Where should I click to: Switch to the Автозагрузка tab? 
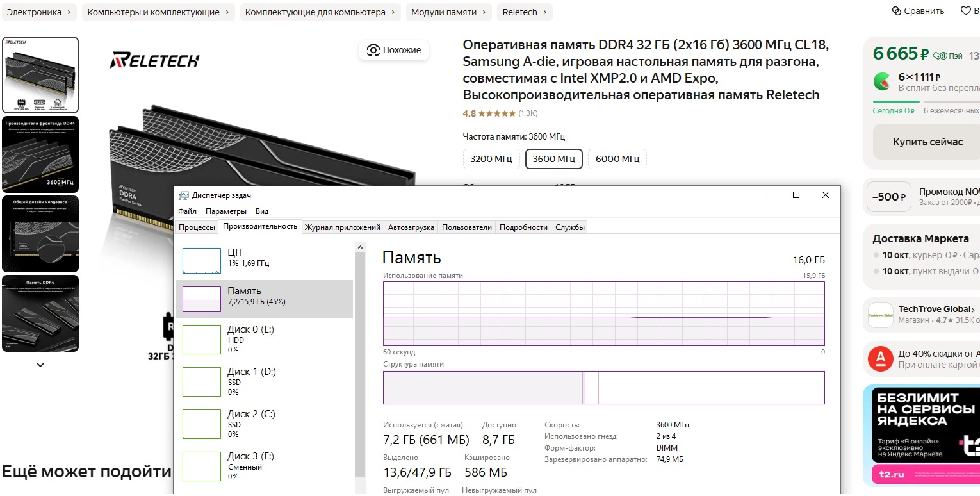point(411,227)
